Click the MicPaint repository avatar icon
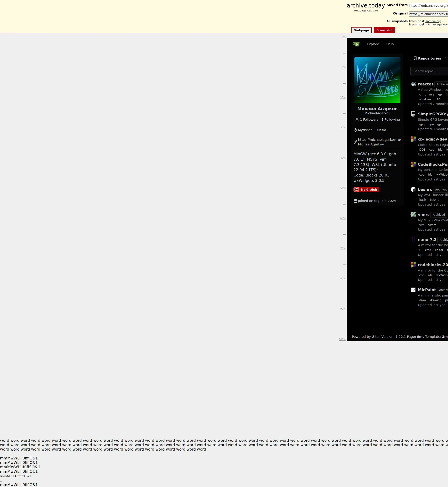Image resolution: width=448 pixels, height=487 pixels. 413,290
